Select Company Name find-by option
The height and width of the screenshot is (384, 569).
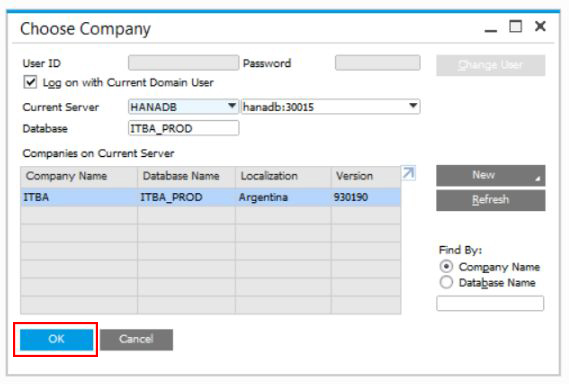coord(446,267)
